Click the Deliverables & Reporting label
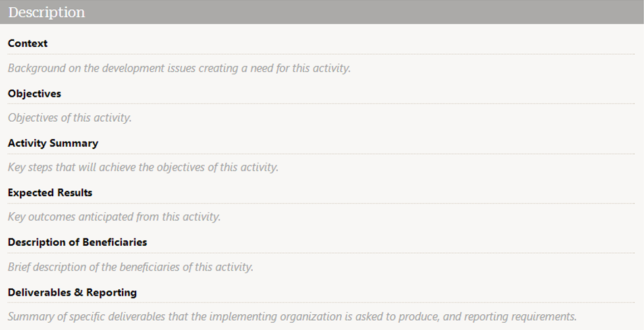Viewport: 644px width, 330px height. [x=72, y=292]
